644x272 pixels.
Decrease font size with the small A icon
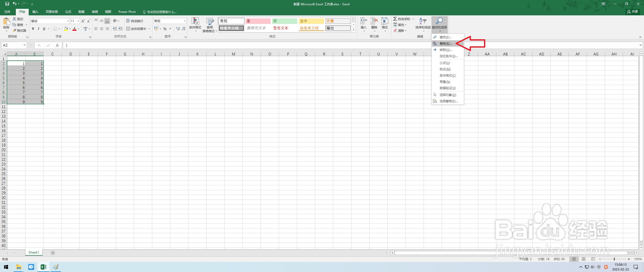point(89,21)
